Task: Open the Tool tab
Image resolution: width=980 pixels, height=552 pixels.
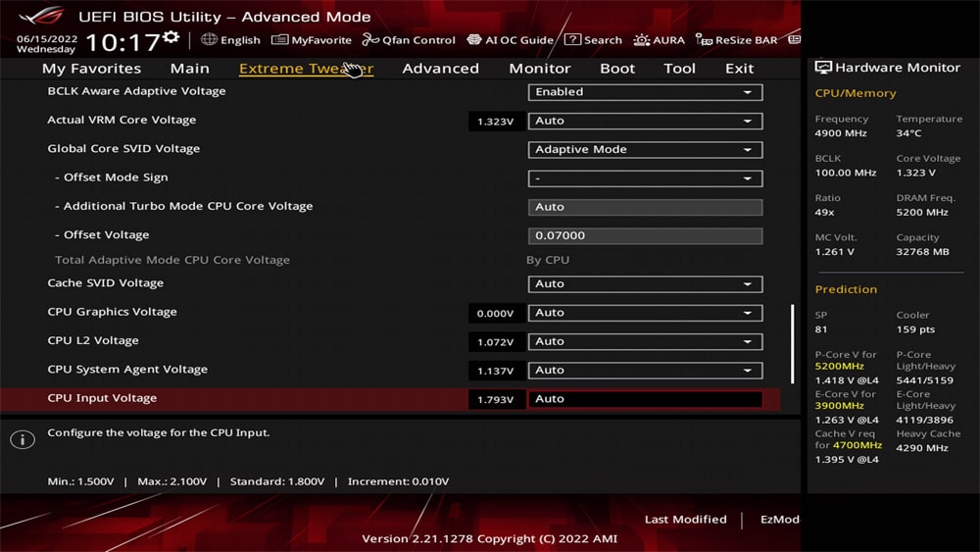Action: (679, 68)
